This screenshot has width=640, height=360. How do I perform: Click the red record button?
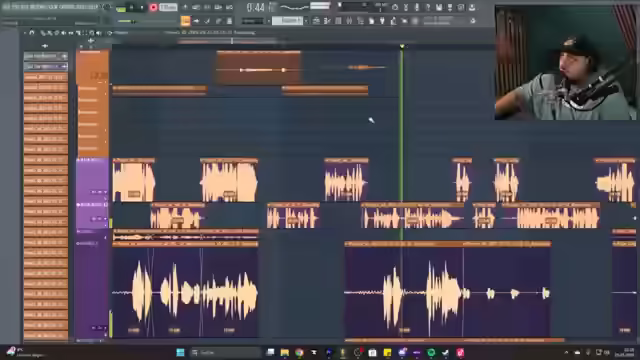click(153, 7)
